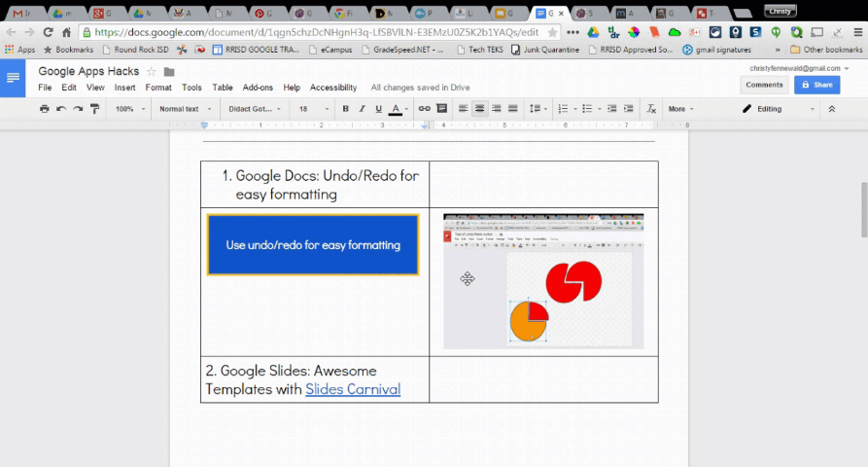Align text right
This screenshot has width=868, height=467.
[497, 109]
